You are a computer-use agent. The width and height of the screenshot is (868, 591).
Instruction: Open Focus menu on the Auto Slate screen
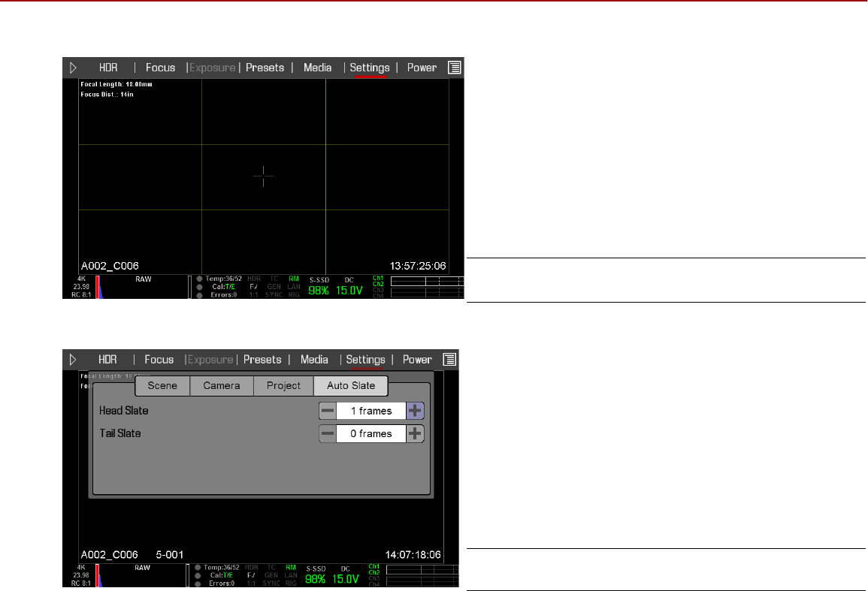point(159,360)
